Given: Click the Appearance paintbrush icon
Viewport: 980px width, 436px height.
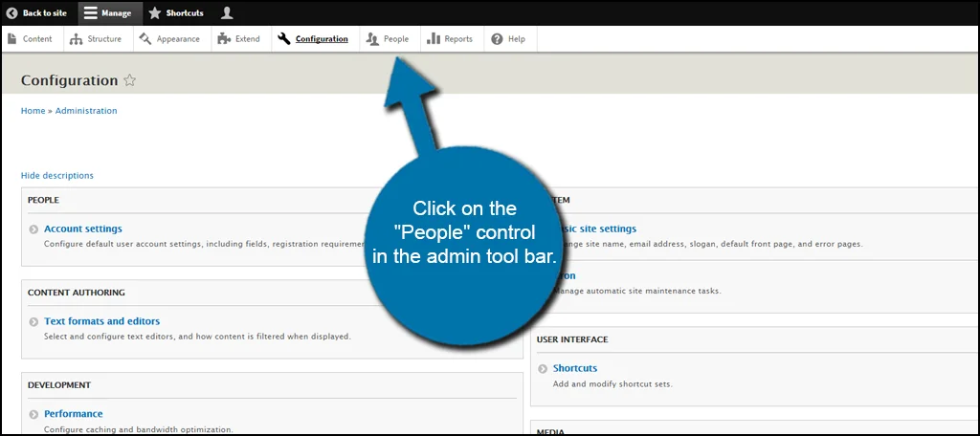Looking at the screenshot, I should coord(145,39).
